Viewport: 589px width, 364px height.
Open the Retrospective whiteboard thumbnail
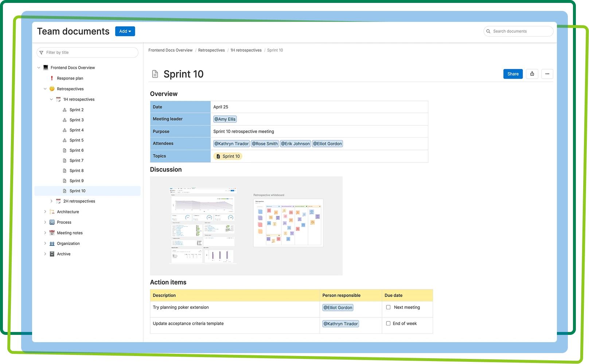(288, 223)
